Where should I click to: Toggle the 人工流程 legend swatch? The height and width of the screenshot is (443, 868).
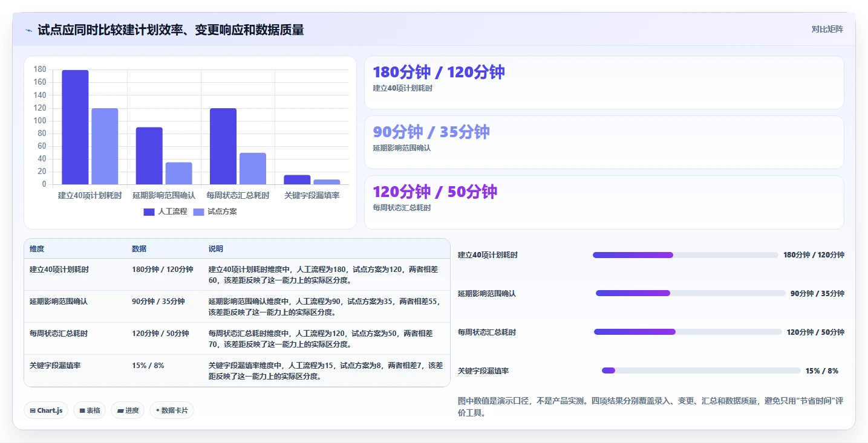149,212
